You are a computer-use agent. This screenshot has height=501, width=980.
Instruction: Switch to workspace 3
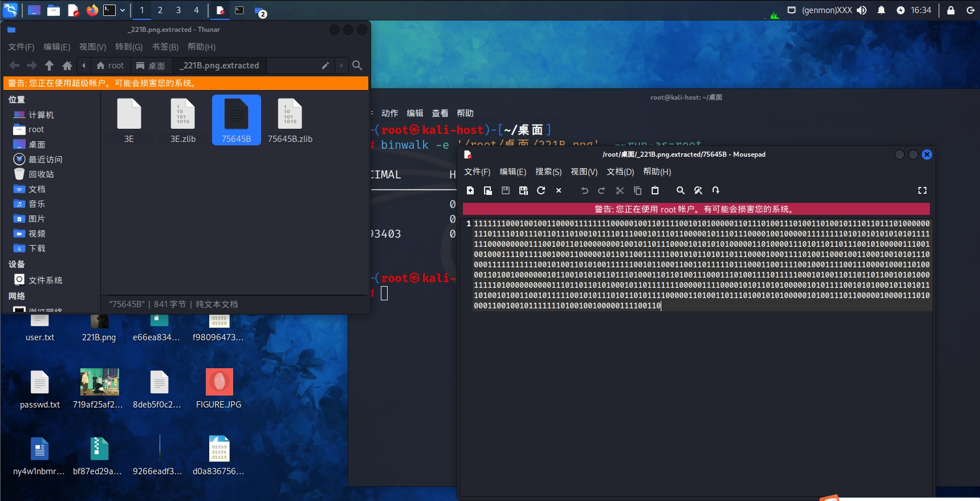178,10
